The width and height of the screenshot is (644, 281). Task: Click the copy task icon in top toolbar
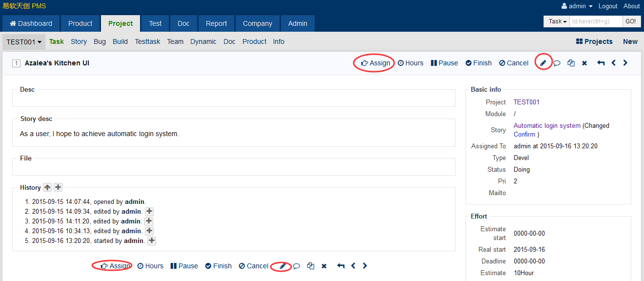(x=571, y=63)
